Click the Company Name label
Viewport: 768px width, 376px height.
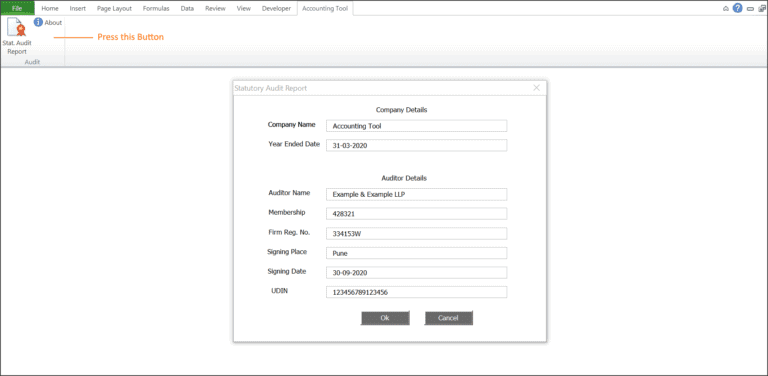pyautogui.click(x=292, y=124)
